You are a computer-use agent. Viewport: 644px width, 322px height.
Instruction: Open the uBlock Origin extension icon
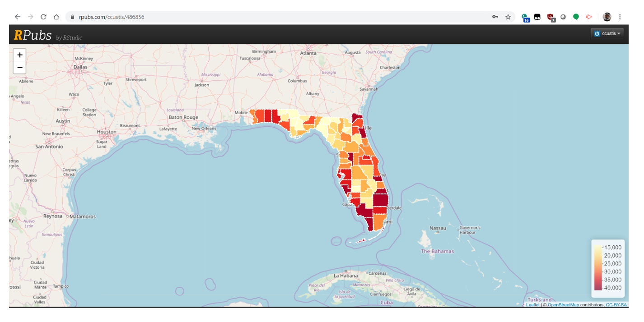(551, 17)
